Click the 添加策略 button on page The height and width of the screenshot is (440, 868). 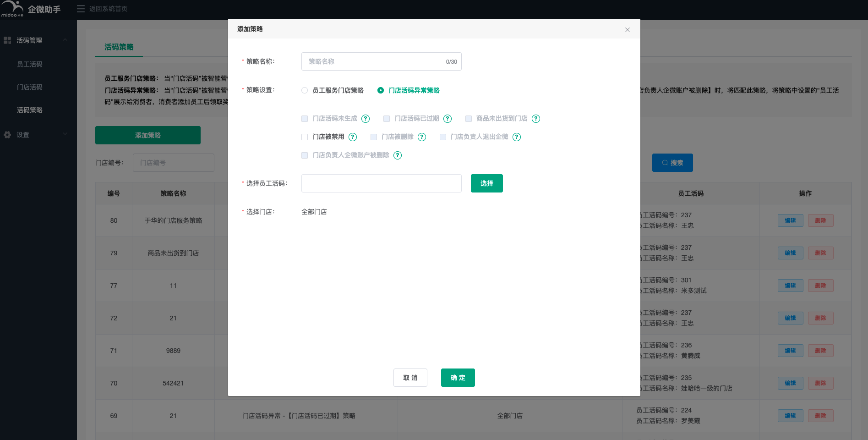148,135
